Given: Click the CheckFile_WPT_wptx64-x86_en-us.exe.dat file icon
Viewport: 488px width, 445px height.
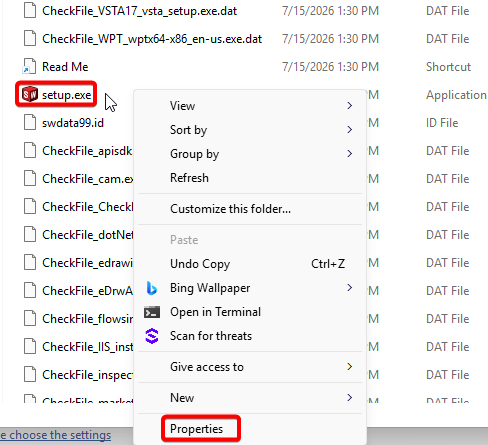Looking at the screenshot, I should [x=30, y=38].
